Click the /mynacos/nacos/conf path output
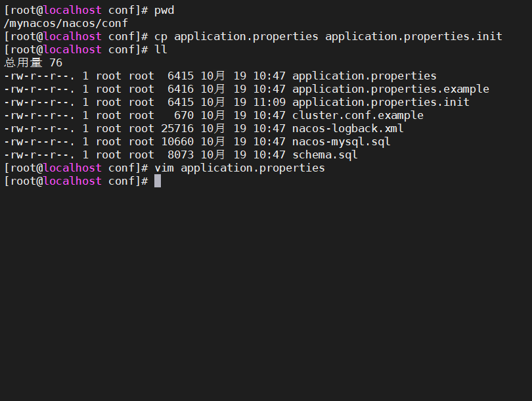This screenshot has height=401, width=532. (66, 23)
